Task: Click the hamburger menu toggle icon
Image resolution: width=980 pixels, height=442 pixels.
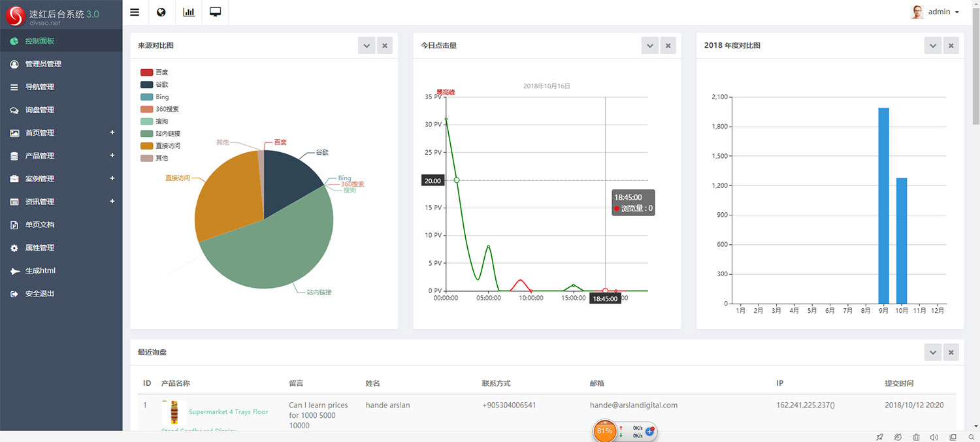Action: (x=135, y=12)
